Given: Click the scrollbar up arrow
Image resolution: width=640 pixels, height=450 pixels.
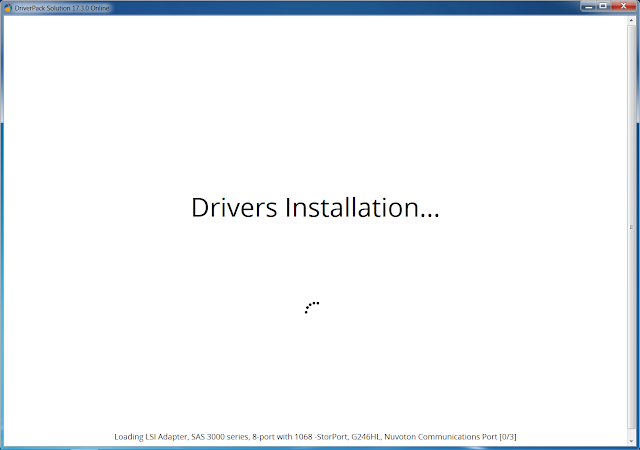Looking at the screenshot, I should [631, 20].
